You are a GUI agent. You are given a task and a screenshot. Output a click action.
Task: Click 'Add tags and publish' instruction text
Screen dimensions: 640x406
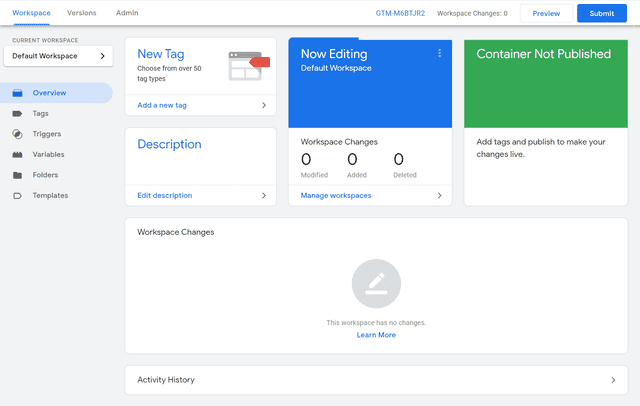541,148
